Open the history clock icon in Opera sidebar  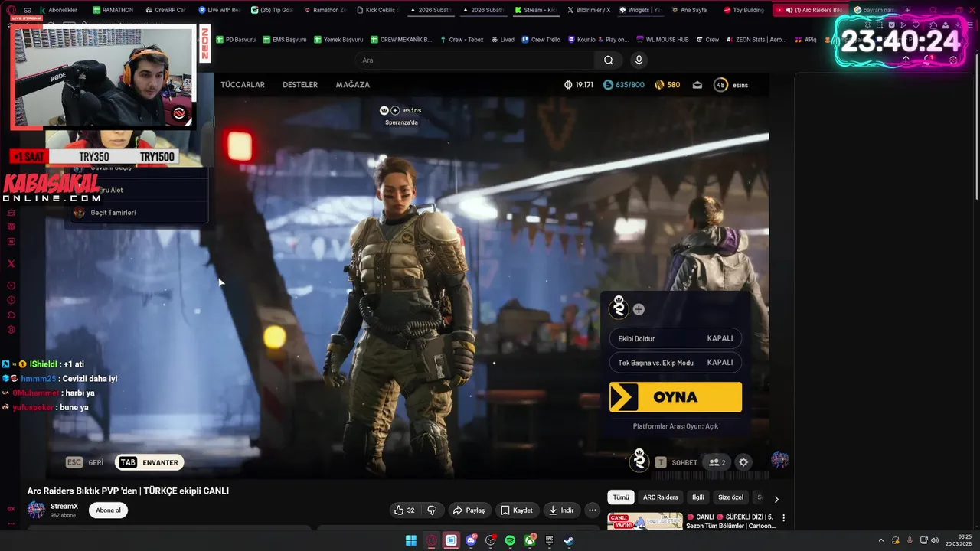point(11,301)
